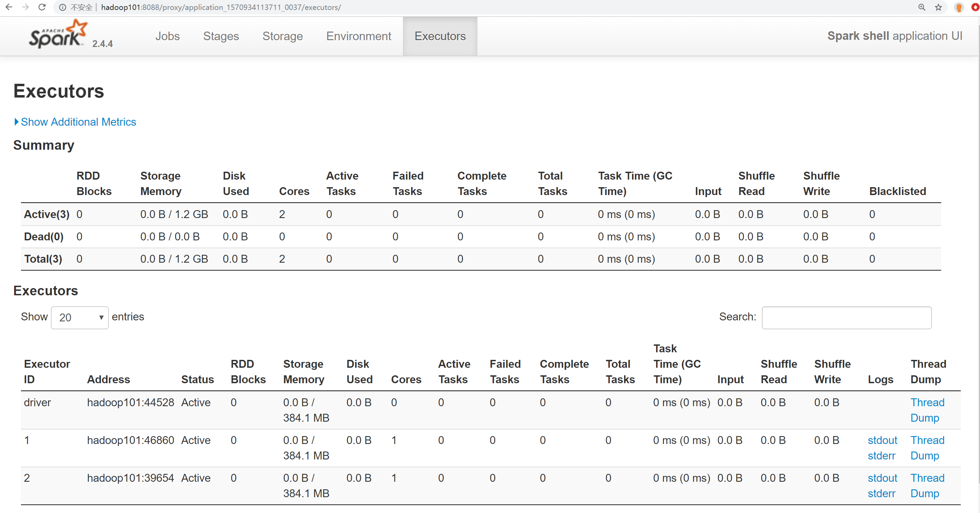Click the site info icon in address bar
Image resolution: width=980 pixels, height=513 pixels.
click(x=63, y=7)
